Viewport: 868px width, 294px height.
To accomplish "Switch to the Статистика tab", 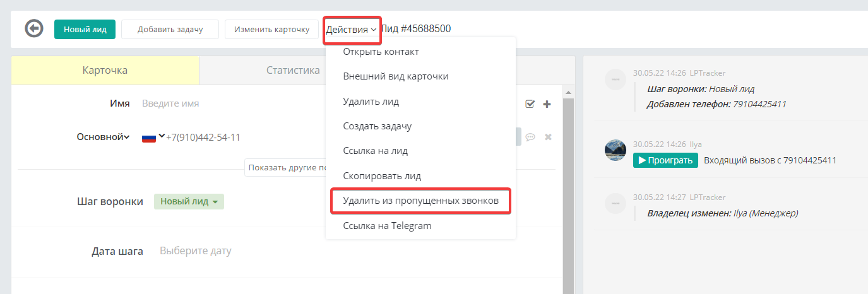I will [x=293, y=70].
